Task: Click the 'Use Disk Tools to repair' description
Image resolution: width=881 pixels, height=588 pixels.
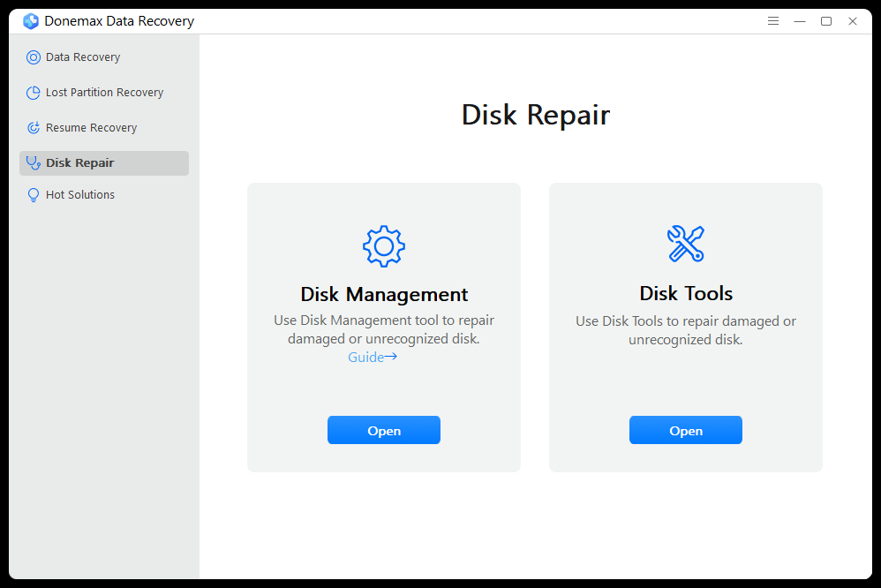Action: (686, 330)
